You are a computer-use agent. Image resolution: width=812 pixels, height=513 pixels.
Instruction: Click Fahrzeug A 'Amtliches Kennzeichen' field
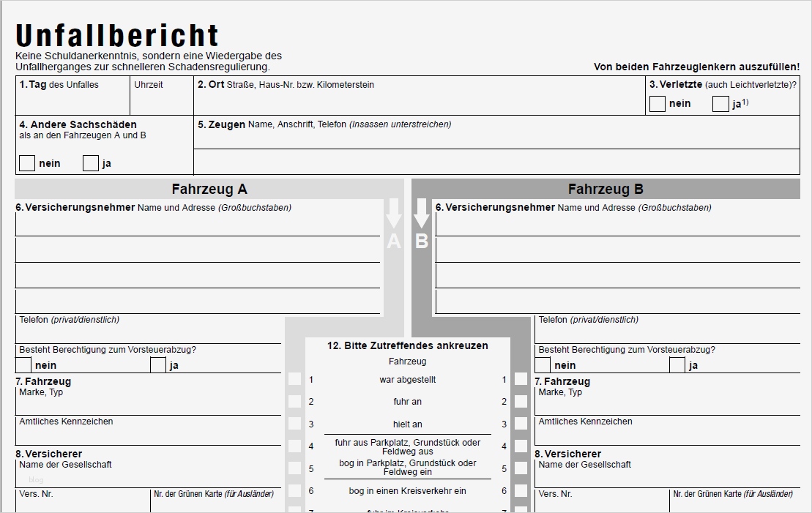click(x=148, y=431)
